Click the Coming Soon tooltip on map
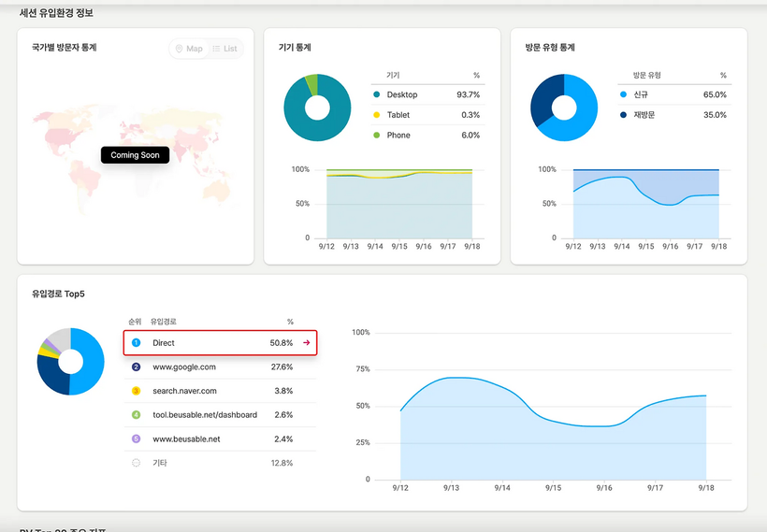 pos(136,155)
